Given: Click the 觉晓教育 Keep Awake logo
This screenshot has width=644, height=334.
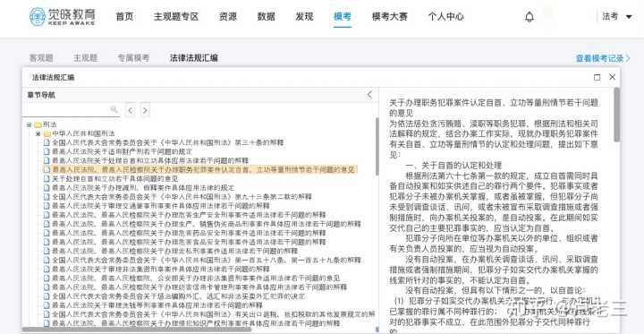Looking at the screenshot, I should (x=62, y=16).
